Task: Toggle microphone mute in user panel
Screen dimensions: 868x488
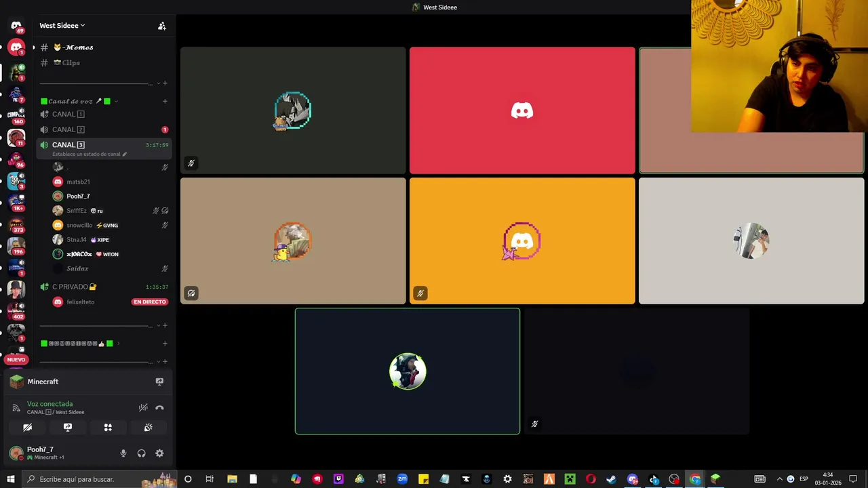Action: click(123, 453)
